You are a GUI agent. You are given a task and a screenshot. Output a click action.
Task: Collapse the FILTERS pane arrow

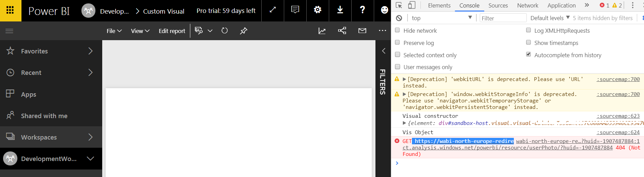(x=384, y=51)
